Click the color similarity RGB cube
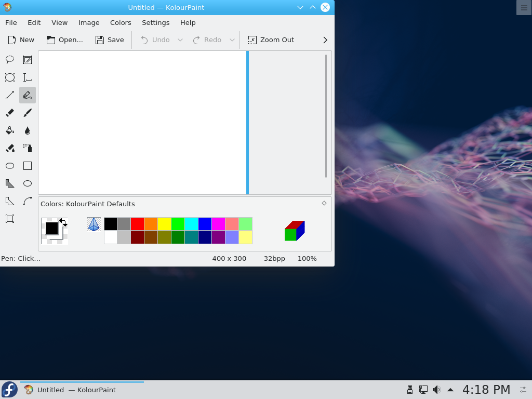The image size is (532, 399). click(x=295, y=231)
